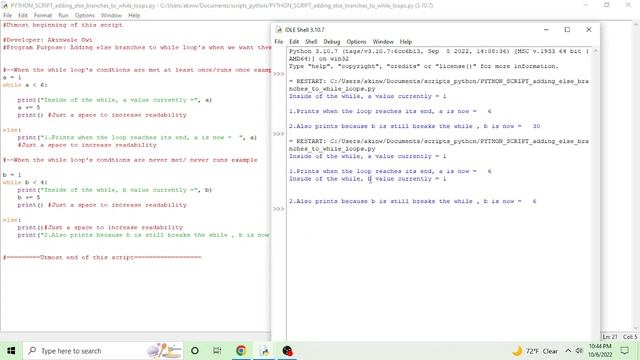Click the 'b = 1' code line
The height and width of the screenshot is (360, 640).
point(12,175)
